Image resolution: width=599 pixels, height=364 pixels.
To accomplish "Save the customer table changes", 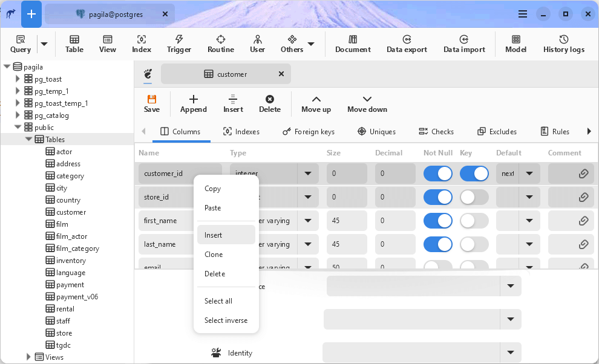I will (x=152, y=103).
